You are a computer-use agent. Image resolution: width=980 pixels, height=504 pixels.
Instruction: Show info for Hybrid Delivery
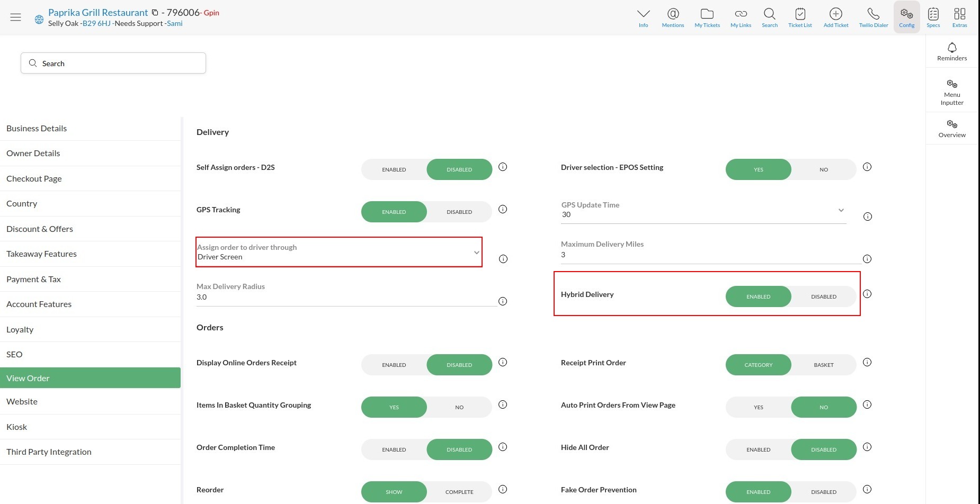point(867,294)
